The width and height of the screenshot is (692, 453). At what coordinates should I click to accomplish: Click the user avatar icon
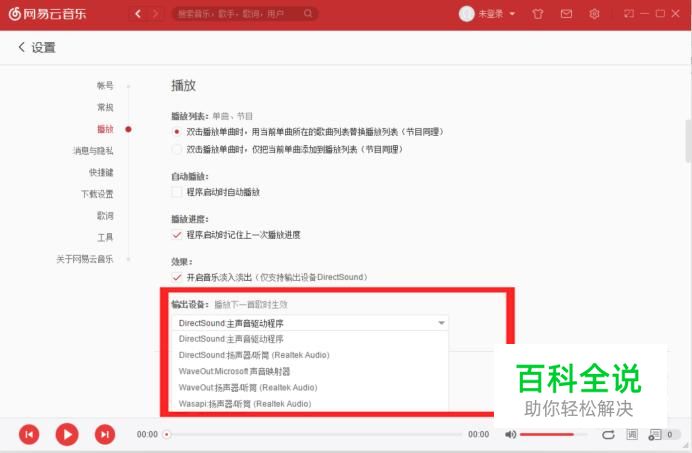[x=466, y=14]
